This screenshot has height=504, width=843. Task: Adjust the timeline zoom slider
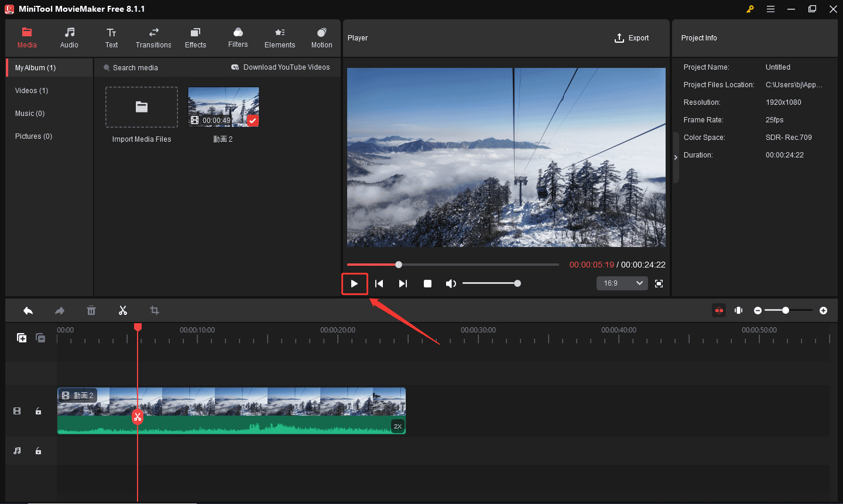[x=789, y=310]
